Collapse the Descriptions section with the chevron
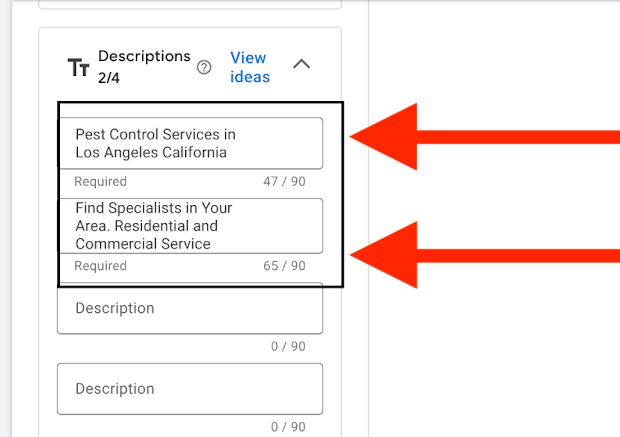Screen dimensions: 620x437 click(301, 64)
